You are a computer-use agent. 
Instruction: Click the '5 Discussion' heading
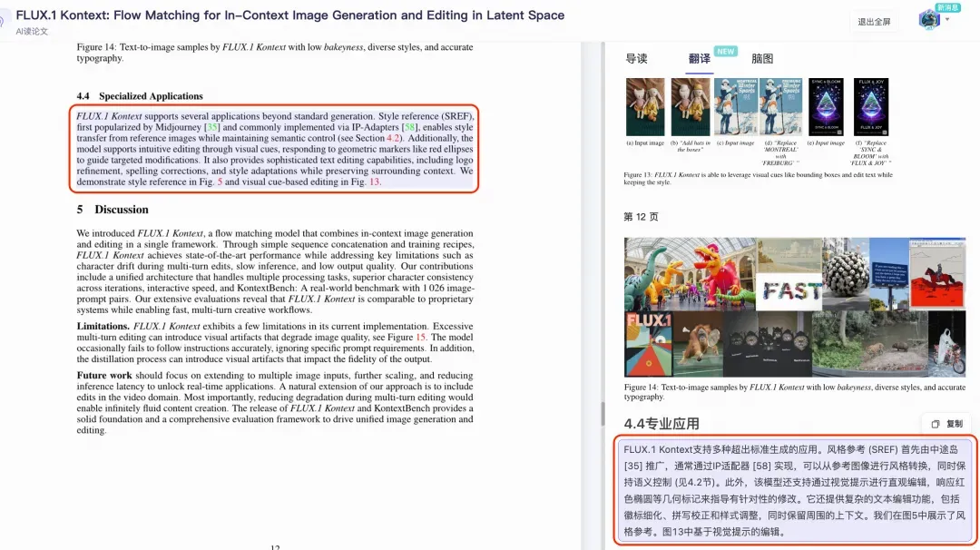pos(113,210)
